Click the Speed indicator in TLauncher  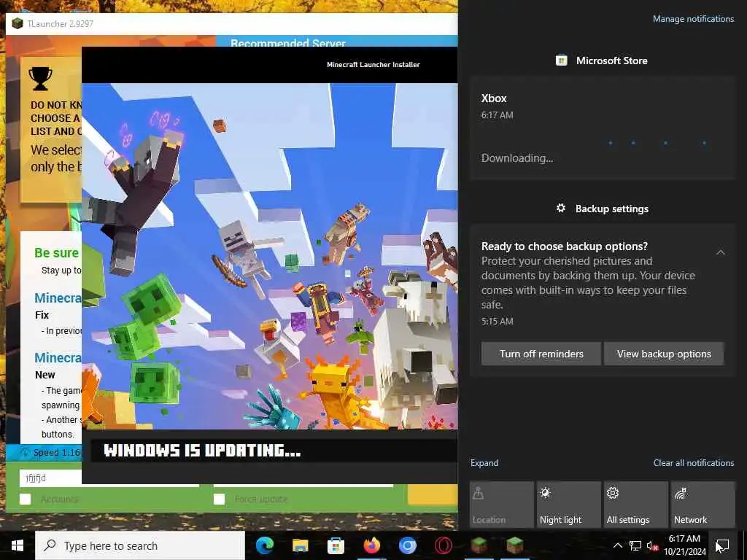point(50,452)
